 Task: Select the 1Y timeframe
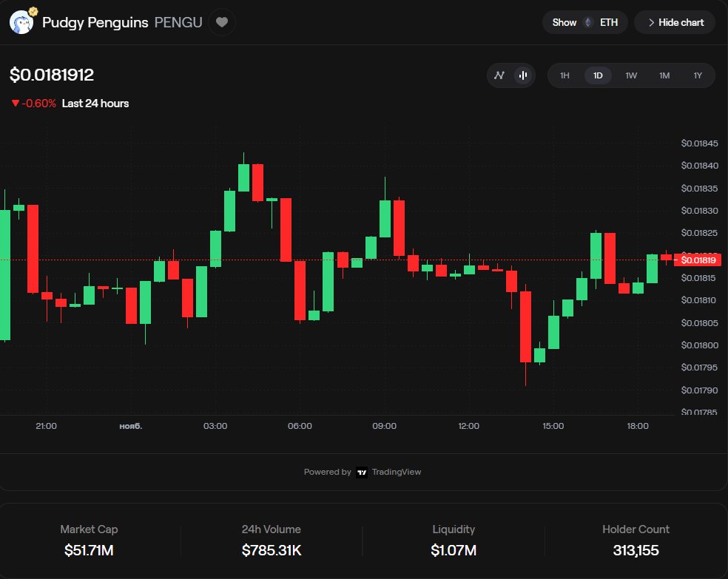[x=698, y=75]
